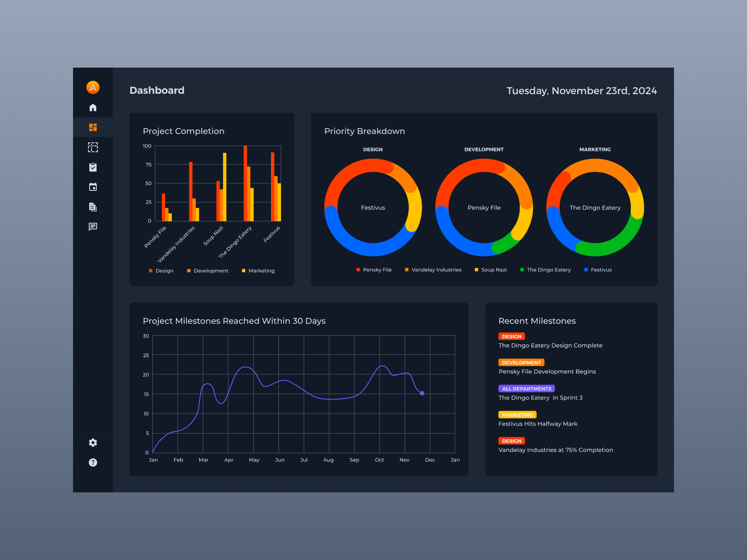Click the Pensky File donut center label
This screenshot has width=747, height=560.
tap(484, 208)
